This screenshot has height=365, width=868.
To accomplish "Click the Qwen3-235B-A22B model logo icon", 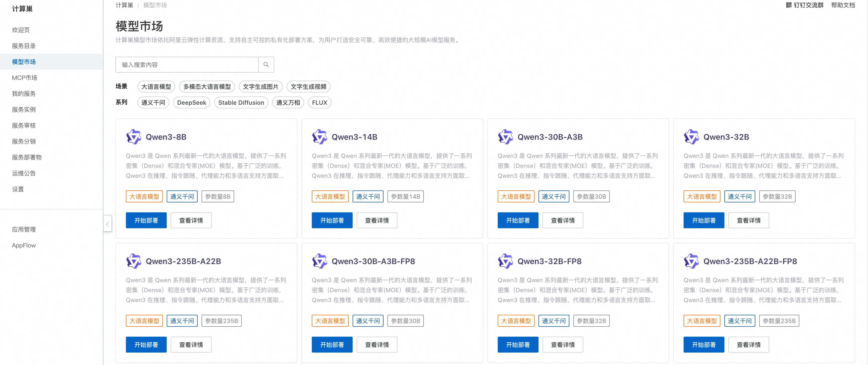I will 133,261.
